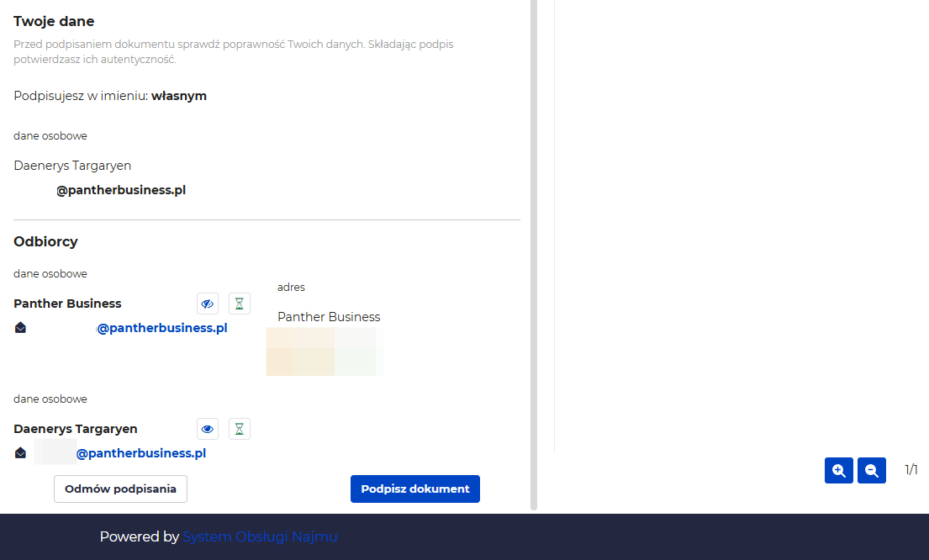Screen dimensions: 929x560
Task: Click the Odbiorcy heading
Action: point(45,242)
